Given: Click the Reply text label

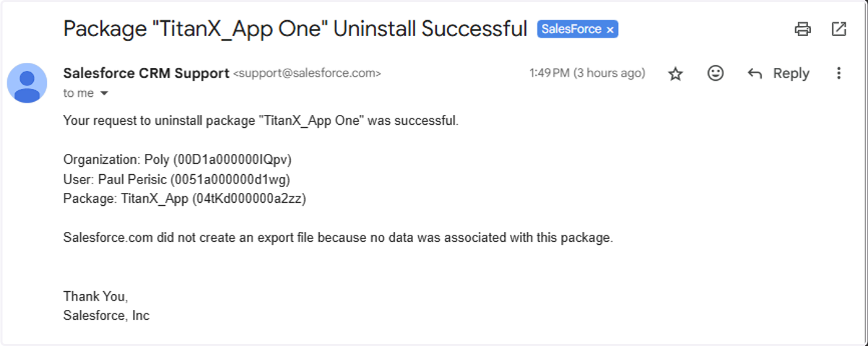Looking at the screenshot, I should [x=791, y=73].
